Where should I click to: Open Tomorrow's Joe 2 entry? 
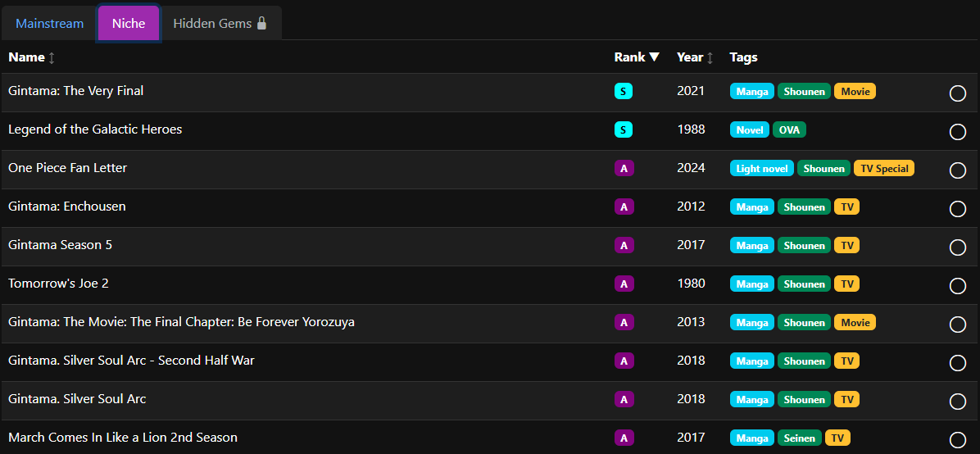pos(58,284)
